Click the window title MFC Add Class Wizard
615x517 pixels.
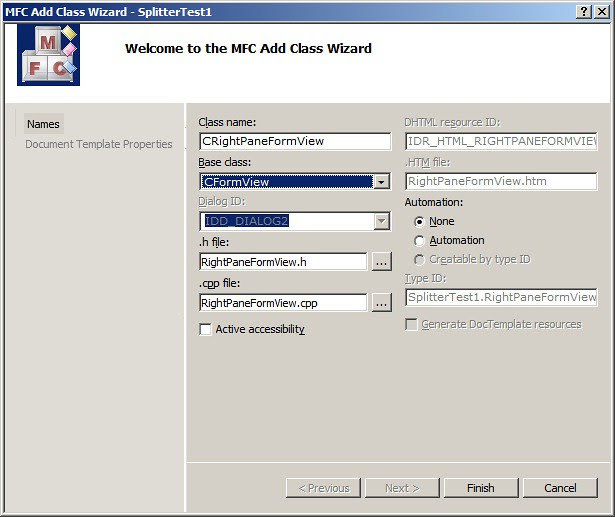point(108,12)
